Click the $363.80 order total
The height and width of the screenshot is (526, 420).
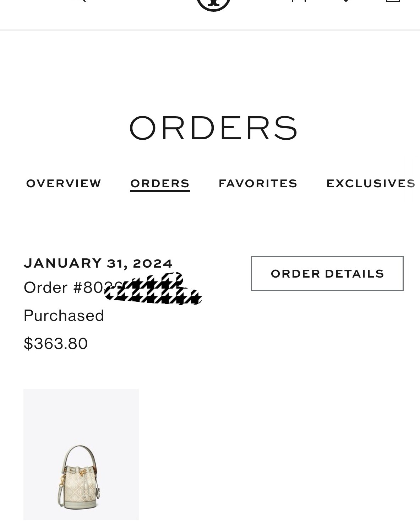click(x=56, y=344)
